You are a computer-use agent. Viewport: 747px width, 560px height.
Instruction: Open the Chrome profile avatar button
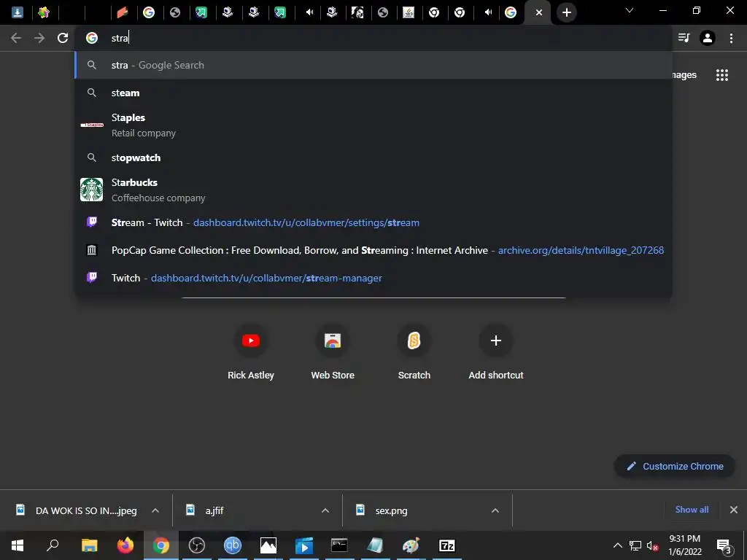[x=708, y=38]
